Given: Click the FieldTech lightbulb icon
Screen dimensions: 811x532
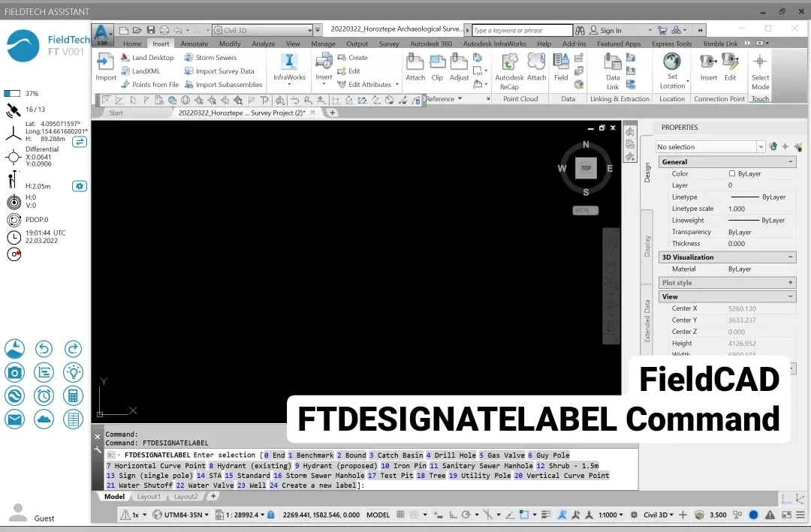Looking at the screenshot, I should [73, 372].
